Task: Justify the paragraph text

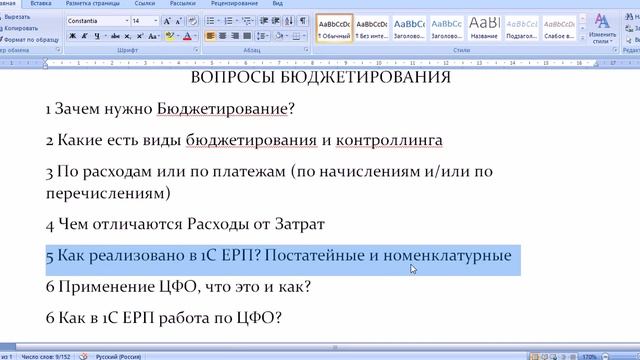Action: pos(247,36)
